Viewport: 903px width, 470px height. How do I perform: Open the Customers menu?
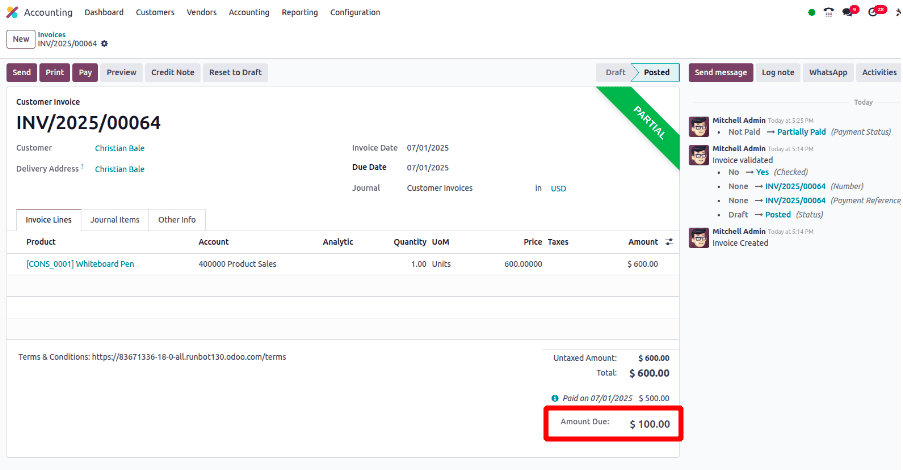coord(155,12)
